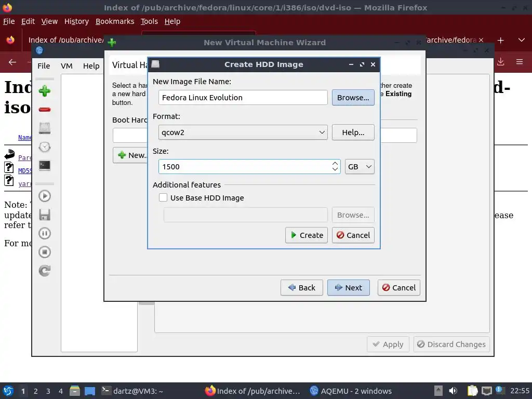Switch to workspace 2 in taskbar
The image size is (532, 399).
pos(36,391)
